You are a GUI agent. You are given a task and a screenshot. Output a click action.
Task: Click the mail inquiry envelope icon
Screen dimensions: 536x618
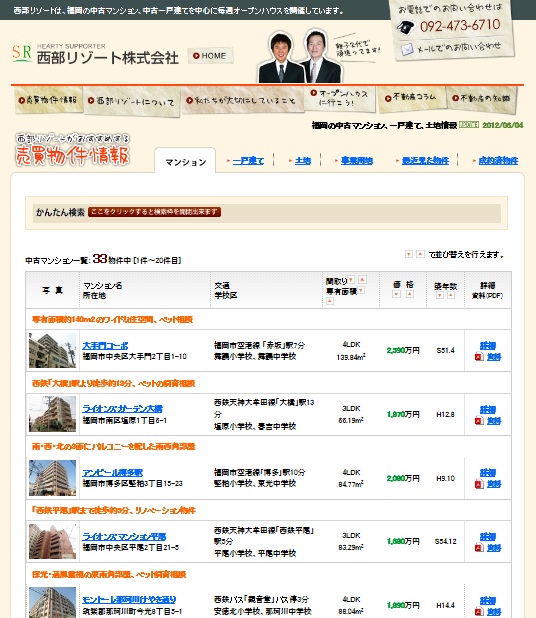[x=407, y=49]
